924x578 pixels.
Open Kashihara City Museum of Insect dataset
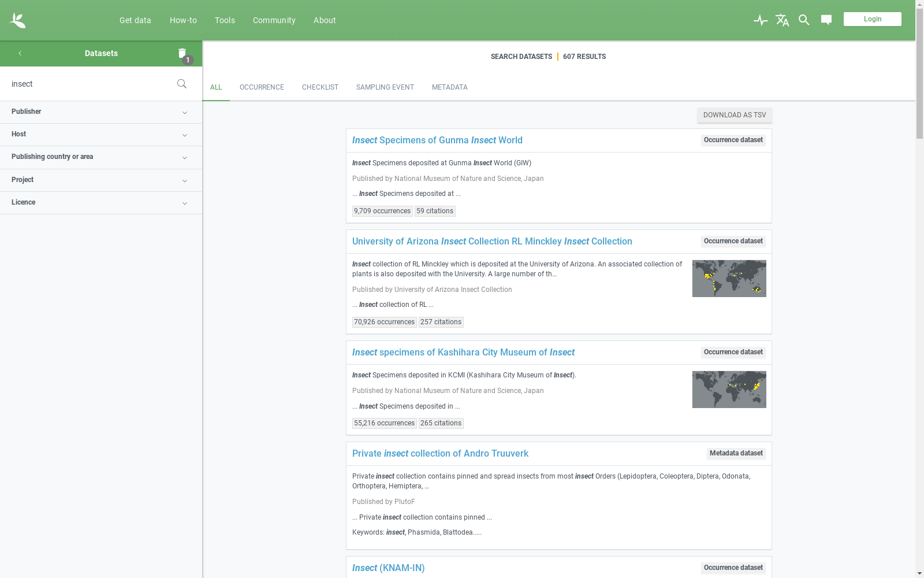pyautogui.click(x=463, y=353)
